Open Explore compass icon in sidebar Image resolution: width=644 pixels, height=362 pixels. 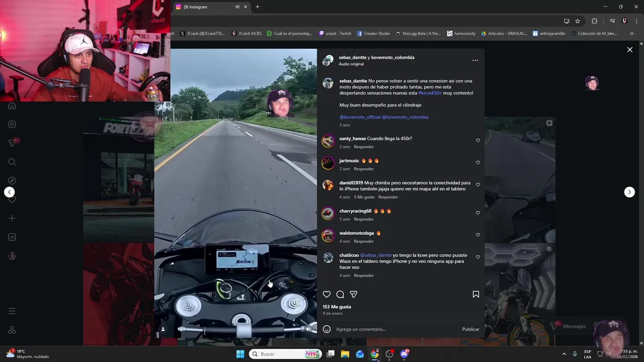tap(12, 180)
